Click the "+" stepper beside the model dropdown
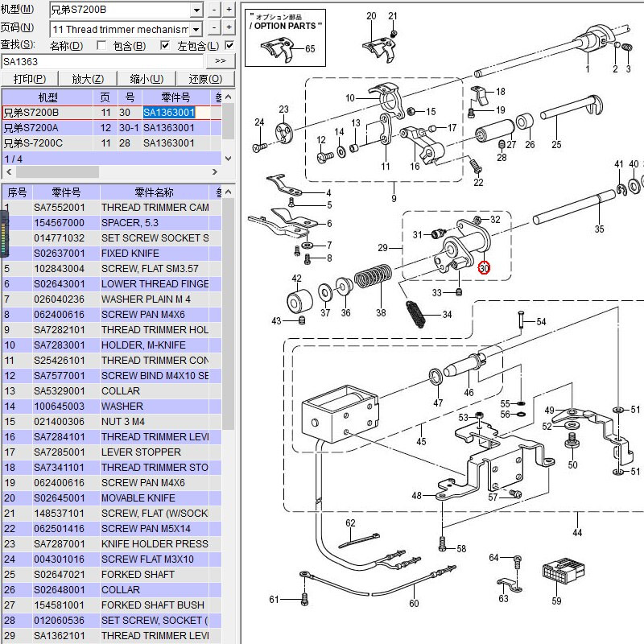 (229, 10)
